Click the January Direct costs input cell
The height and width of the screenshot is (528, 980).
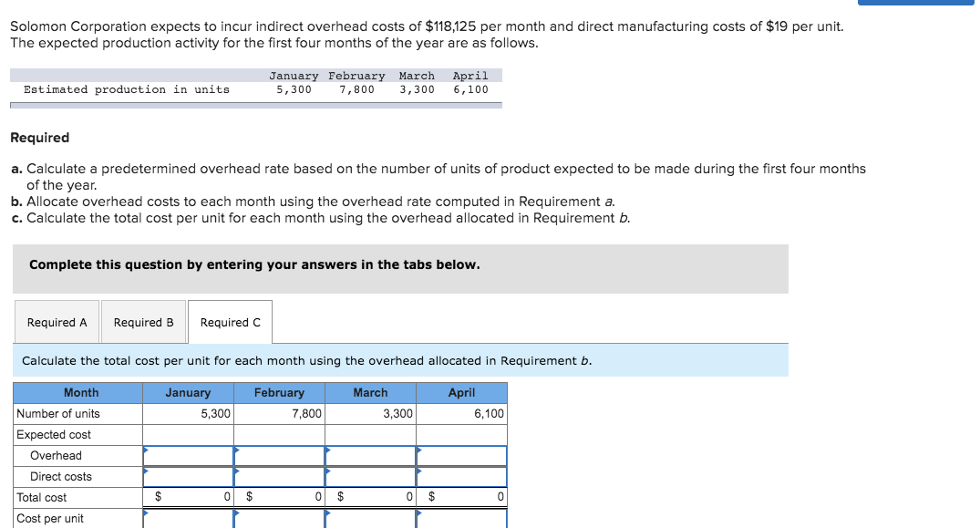(x=188, y=477)
